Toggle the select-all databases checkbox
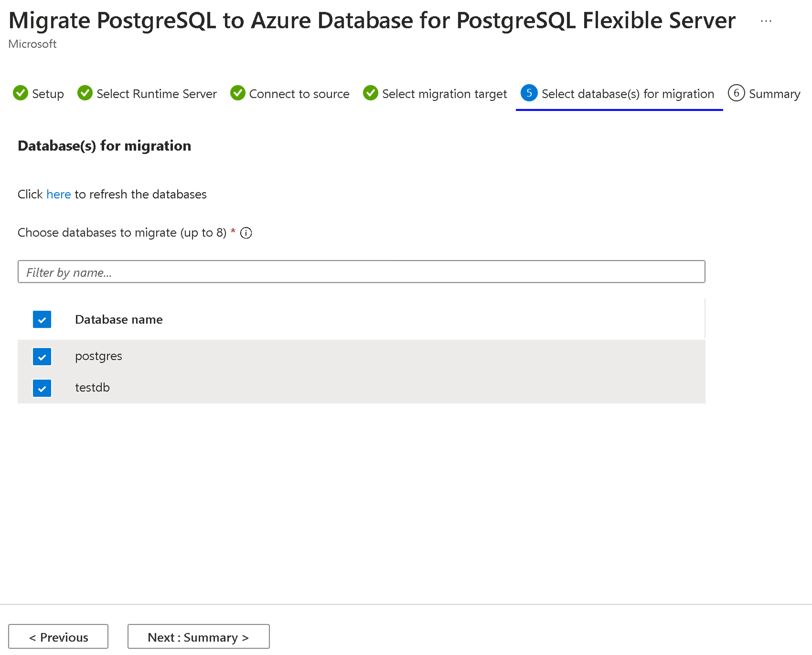The width and height of the screenshot is (812, 655). (x=42, y=319)
